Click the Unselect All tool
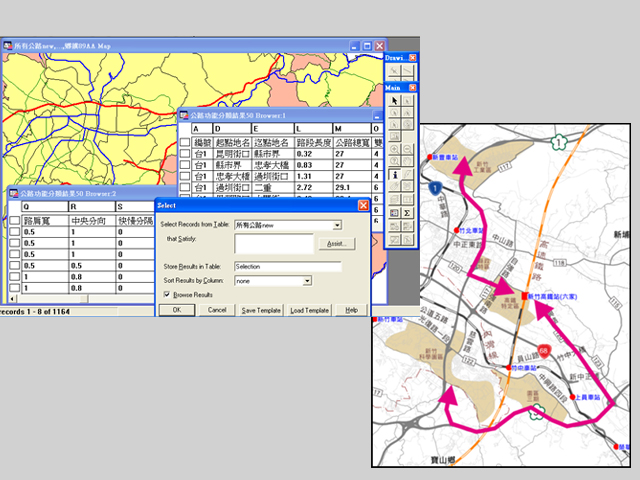 pyautogui.click(x=408, y=124)
